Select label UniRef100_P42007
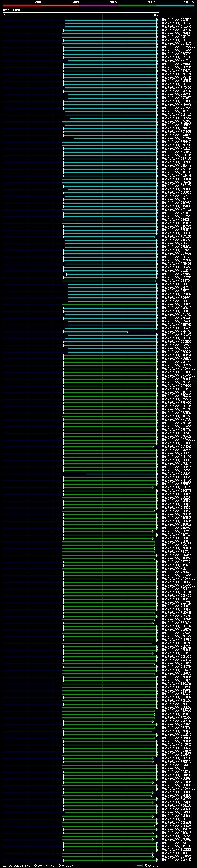This screenshot has height=868, width=197. (x=177, y=711)
